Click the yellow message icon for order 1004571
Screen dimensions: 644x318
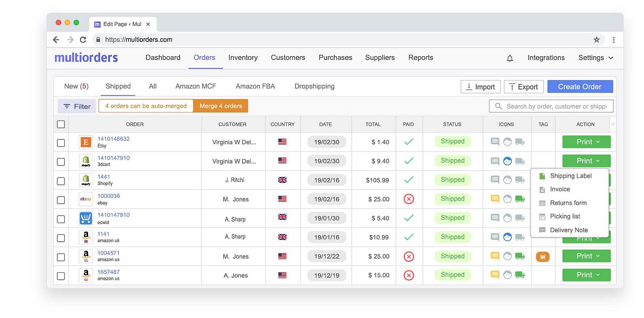click(x=495, y=256)
